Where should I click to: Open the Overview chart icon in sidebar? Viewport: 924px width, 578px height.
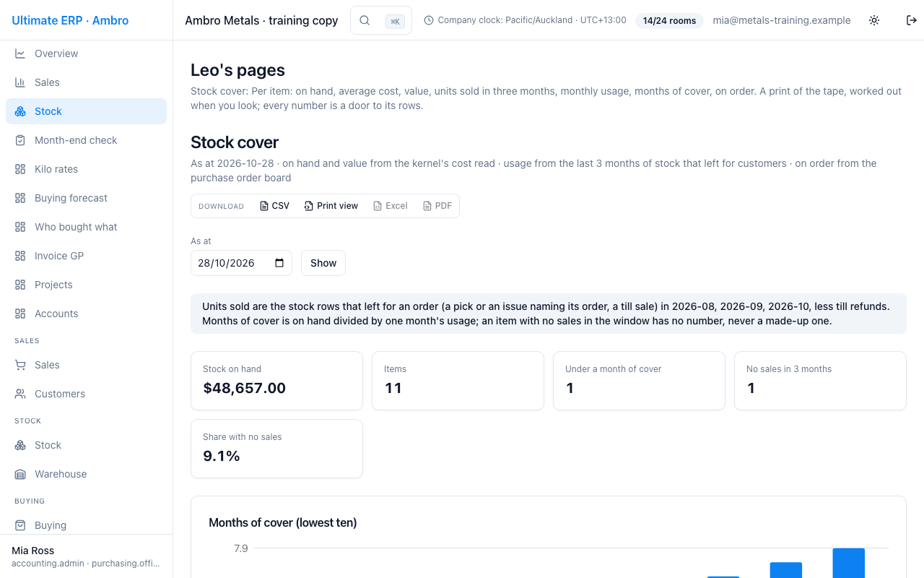click(20, 53)
